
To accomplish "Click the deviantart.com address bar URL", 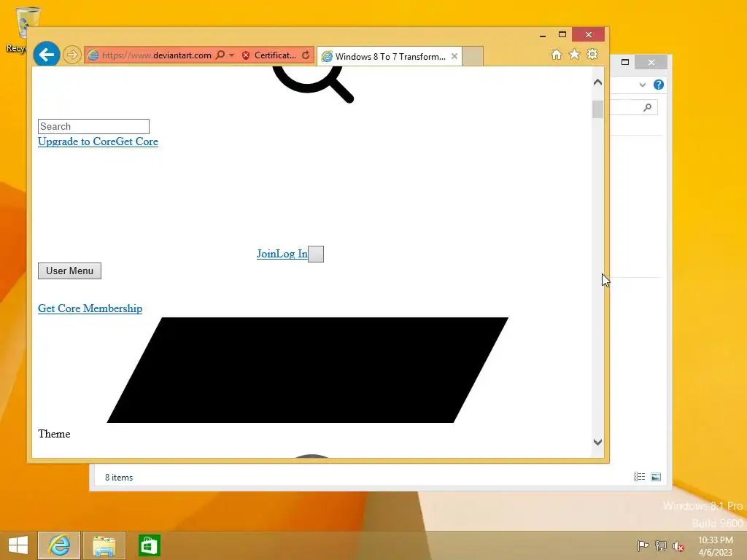I will coord(157,55).
